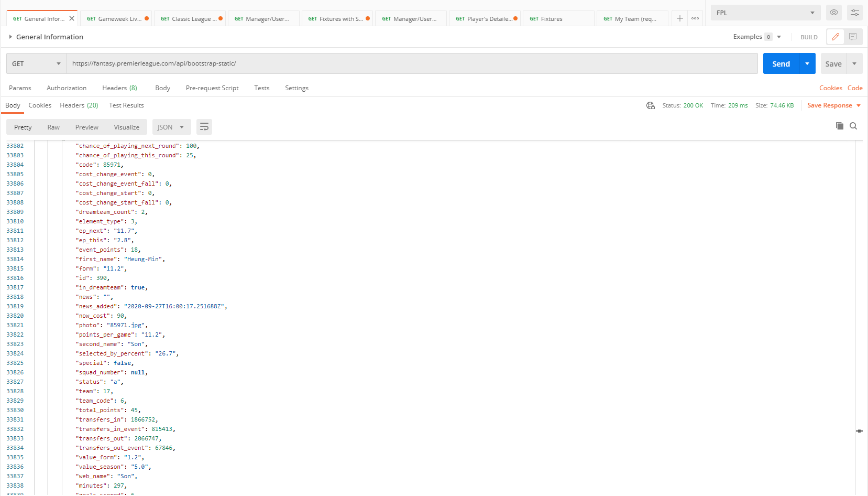This screenshot has height=496, width=868.
Task: Click the "in_dreamteam": true line
Action: click(x=112, y=287)
